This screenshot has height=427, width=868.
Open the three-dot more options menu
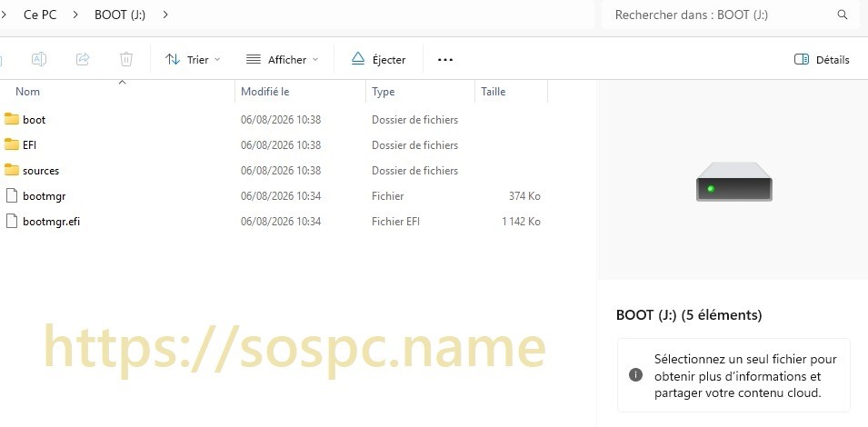pos(445,60)
